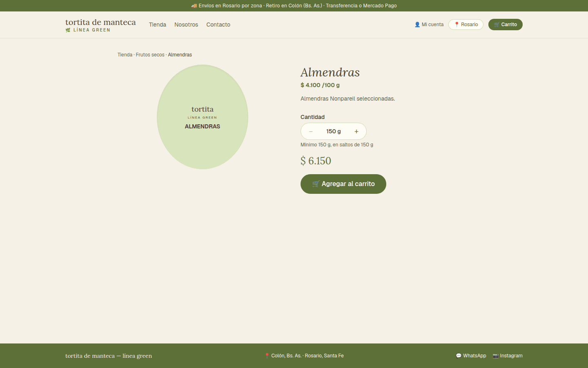Click the Frutos secos breadcrumb
This screenshot has height=368, width=588.
point(150,55)
